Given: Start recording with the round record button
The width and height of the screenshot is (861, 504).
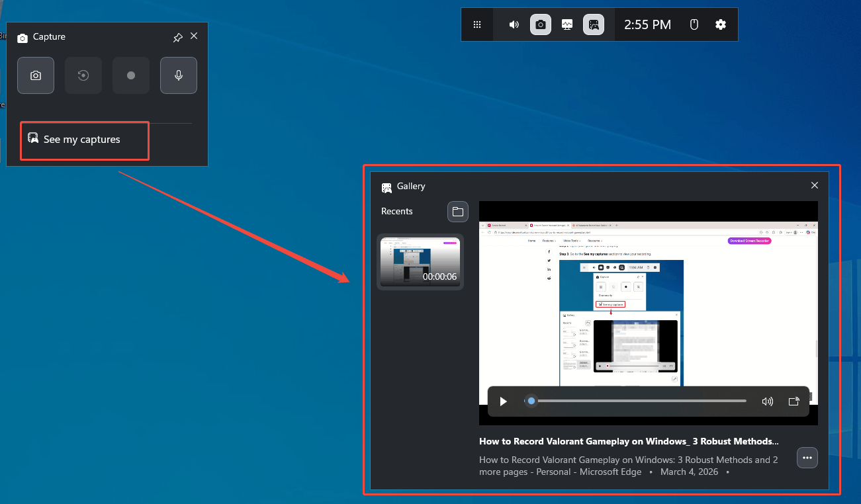Looking at the screenshot, I should click(131, 75).
